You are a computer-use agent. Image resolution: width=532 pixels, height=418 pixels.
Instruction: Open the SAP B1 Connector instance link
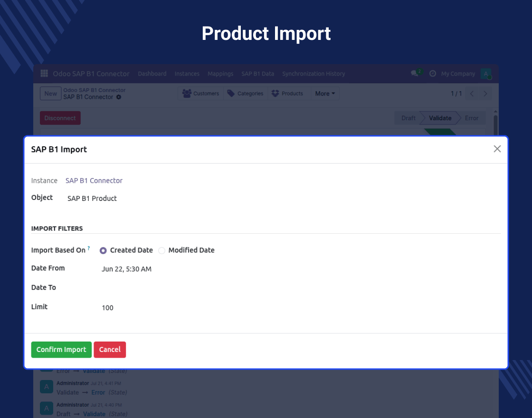(94, 180)
